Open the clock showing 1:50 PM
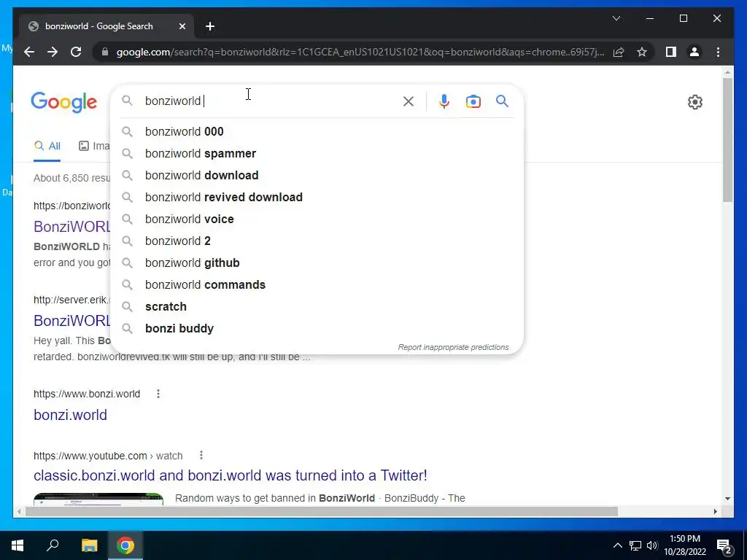 point(685,545)
